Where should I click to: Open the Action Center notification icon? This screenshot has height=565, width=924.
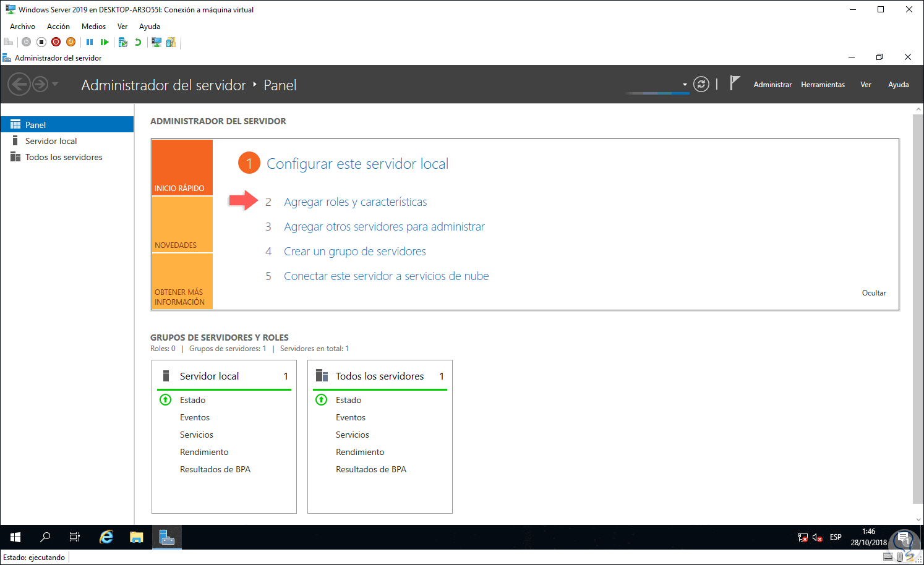(904, 537)
